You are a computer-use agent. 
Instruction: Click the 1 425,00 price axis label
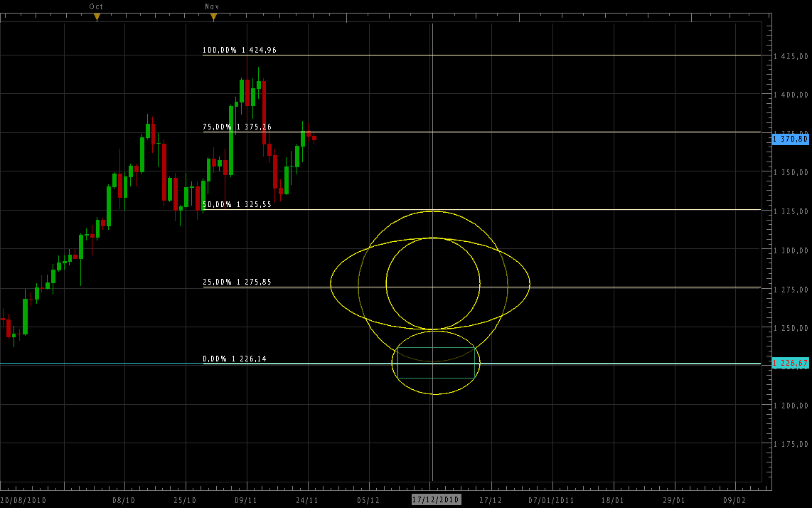(791, 56)
